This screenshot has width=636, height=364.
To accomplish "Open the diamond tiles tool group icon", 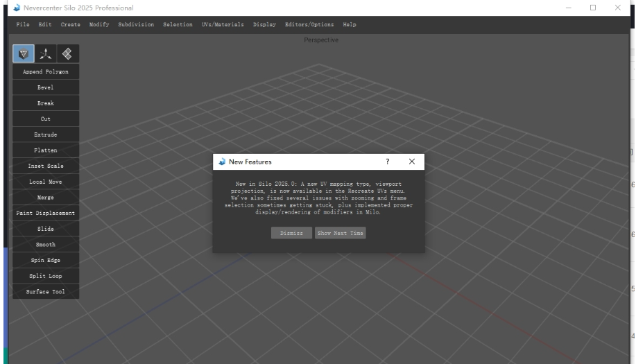I will [x=67, y=54].
